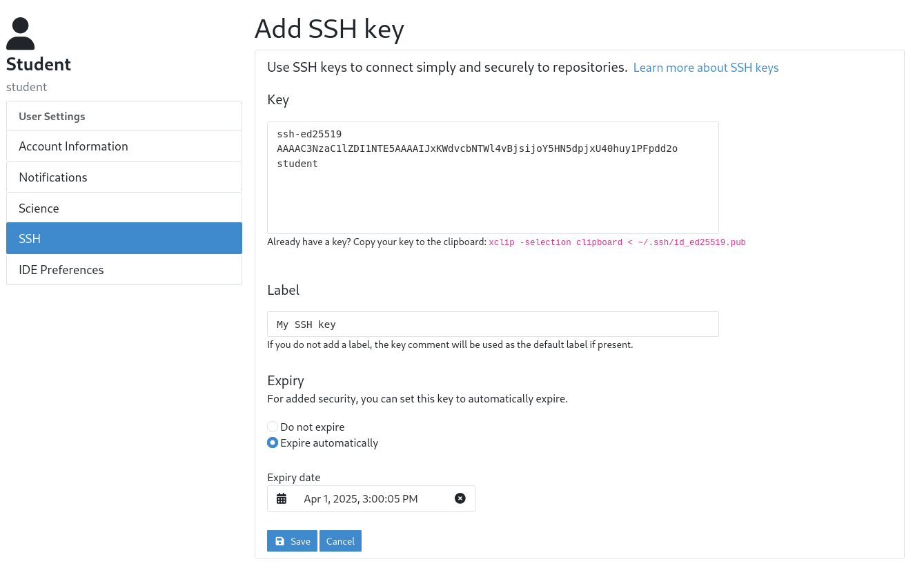The image size is (924, 564).
Task: Click inside the Key textarea
Action: pyautogui.click(x=493, y=177)
